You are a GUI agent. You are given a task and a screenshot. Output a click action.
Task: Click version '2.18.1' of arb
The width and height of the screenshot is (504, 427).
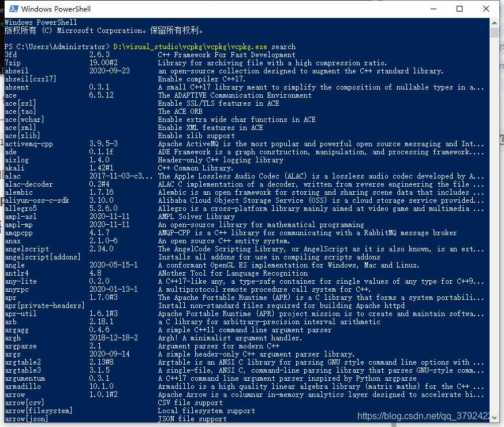(101, 322)
